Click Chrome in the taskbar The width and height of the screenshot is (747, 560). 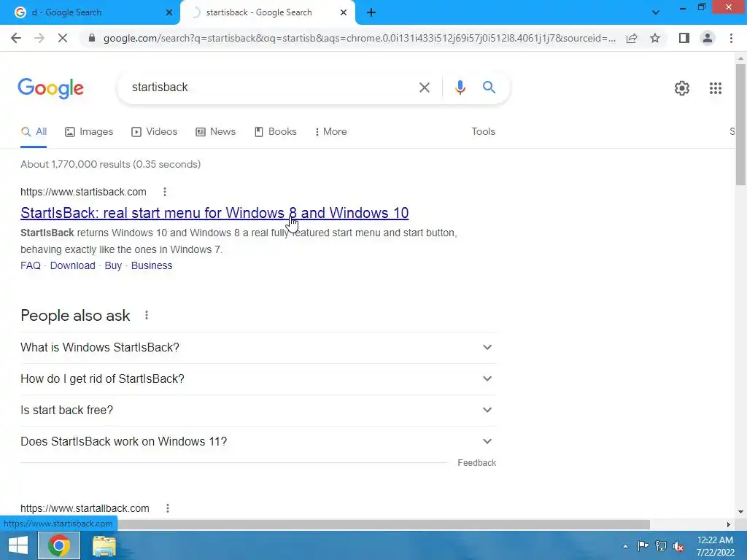click(x=58, y=545)
